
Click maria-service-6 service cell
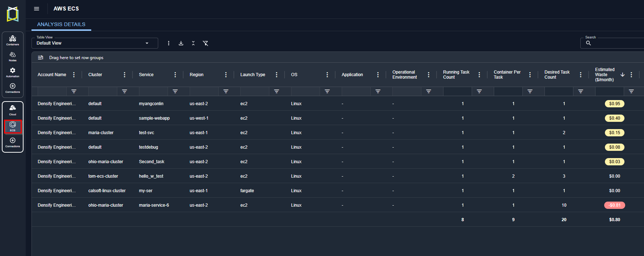click(154, 205)
